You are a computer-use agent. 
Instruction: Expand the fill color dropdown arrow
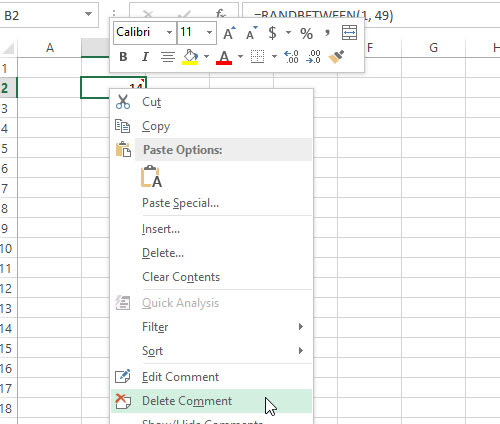tap(206, 57)
